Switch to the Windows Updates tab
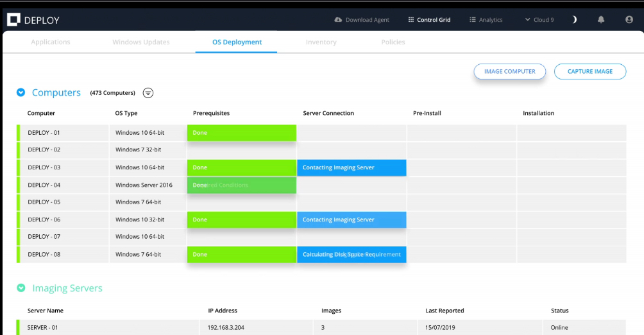Image resolution: width=644 pixels, height=335 pixels. point(141,42)
